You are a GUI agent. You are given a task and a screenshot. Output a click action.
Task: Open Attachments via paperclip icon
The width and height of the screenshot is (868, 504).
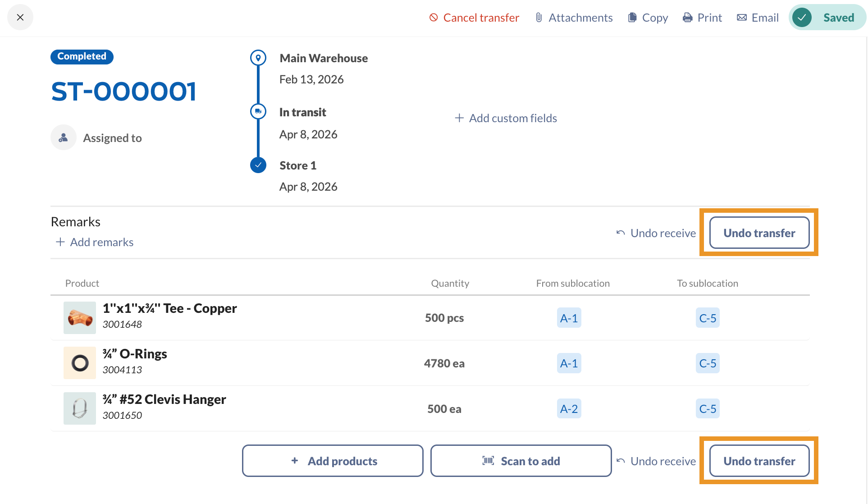[539, 18]
